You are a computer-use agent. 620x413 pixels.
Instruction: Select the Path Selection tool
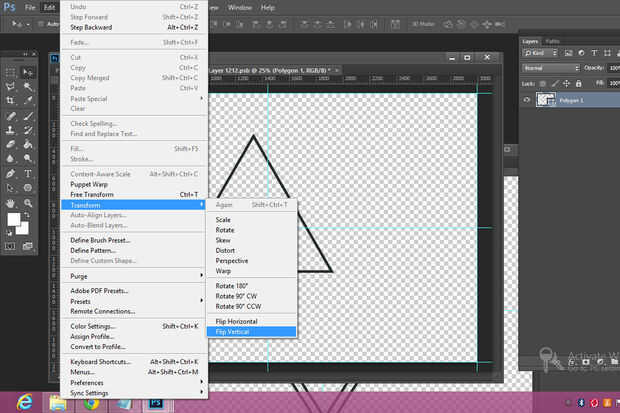(10, 188)
